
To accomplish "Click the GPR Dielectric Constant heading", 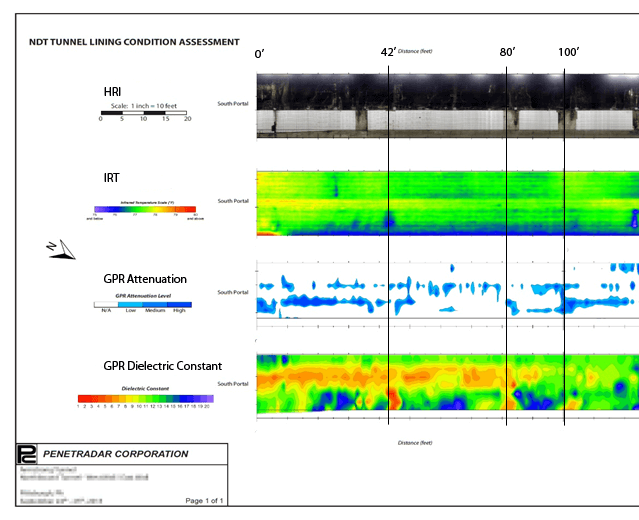I will (163, 366).
